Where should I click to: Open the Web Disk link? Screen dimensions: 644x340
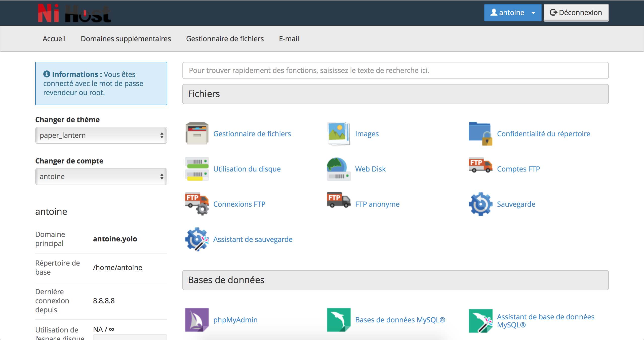tap(370, 169)
